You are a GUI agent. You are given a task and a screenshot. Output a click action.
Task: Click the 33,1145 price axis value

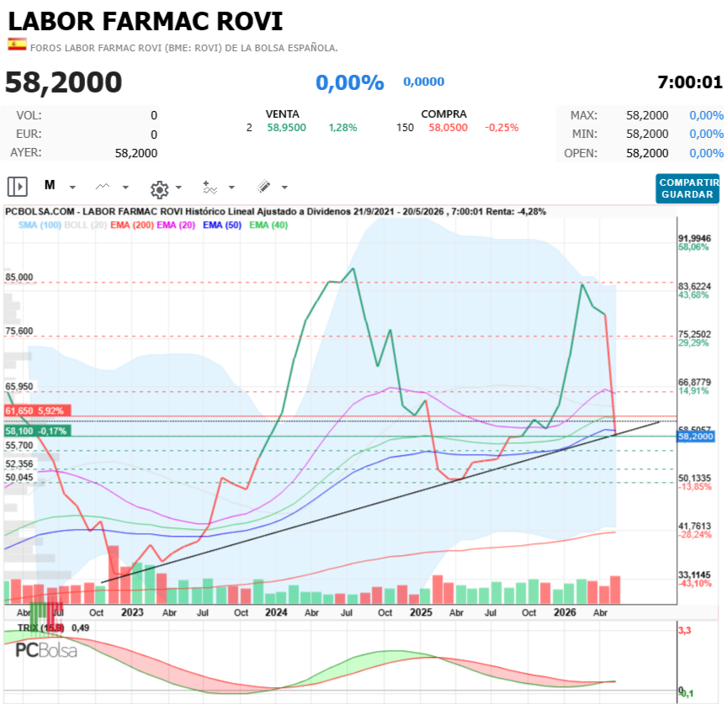pyautogui.click(x=694, y=575)
